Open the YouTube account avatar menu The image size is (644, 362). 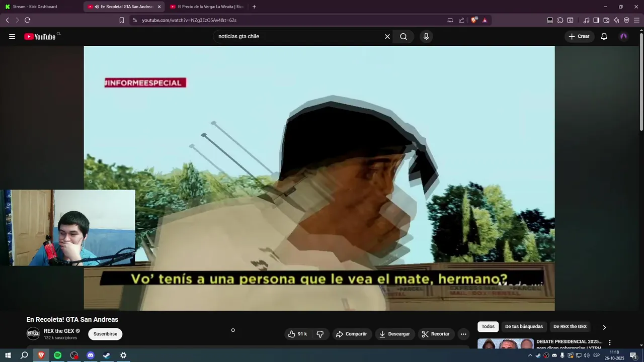coord(623,36)
